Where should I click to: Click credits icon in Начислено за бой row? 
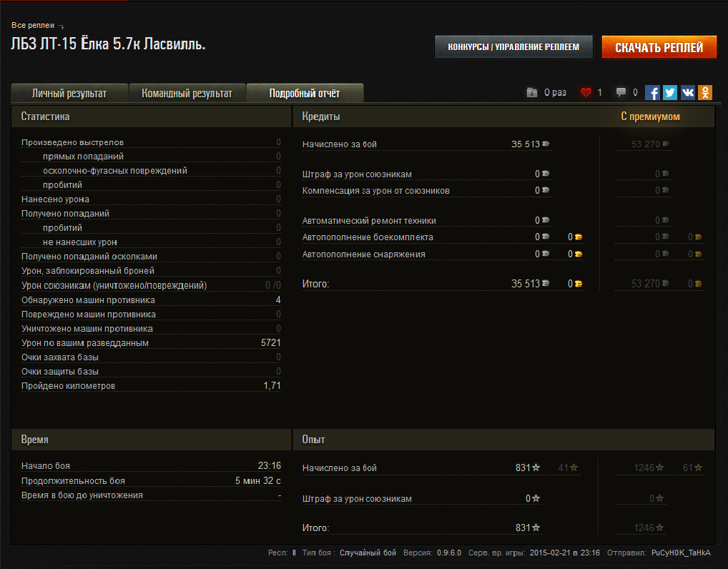[x=546, y=144]
